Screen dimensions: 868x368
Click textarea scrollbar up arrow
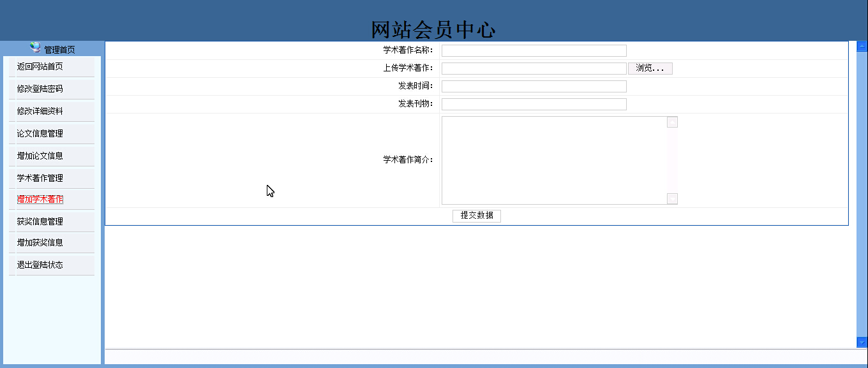click(672, 122)
